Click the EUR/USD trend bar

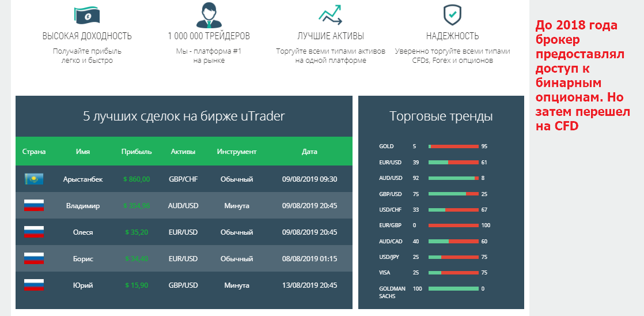453,162
